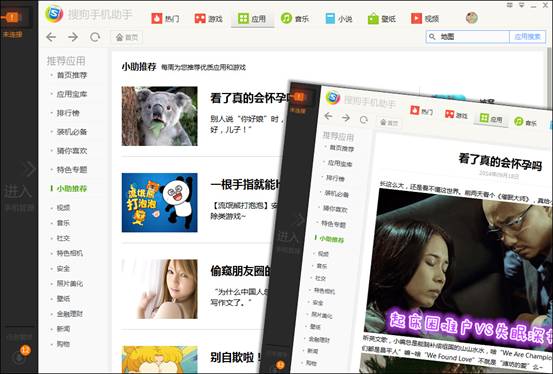
Task: Click the 应用搜索 search button
Action: (527, 37)
